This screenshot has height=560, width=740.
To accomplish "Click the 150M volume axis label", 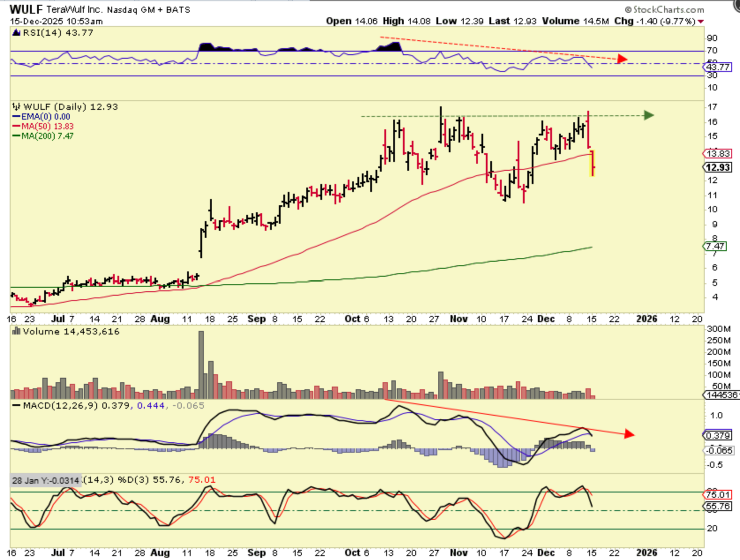I will 719,363.
